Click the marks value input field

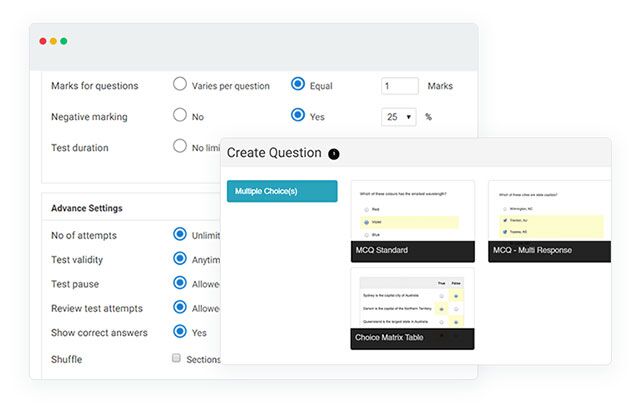tap(400, 86)
